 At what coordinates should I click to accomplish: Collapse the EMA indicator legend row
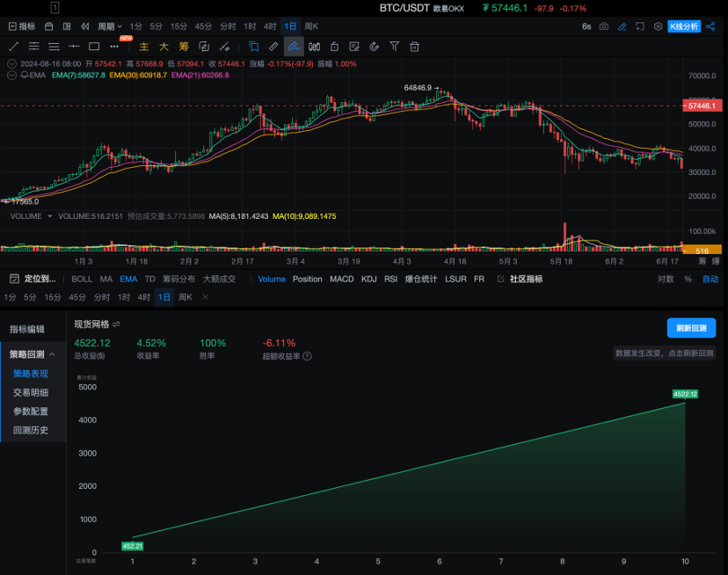12,76
